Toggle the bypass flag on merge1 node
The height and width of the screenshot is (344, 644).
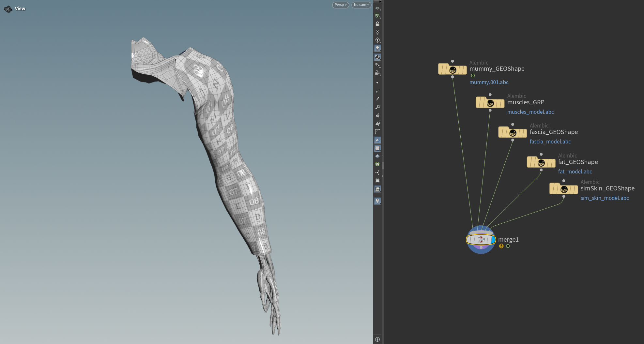pyautogui.click(x=469, y=239)
